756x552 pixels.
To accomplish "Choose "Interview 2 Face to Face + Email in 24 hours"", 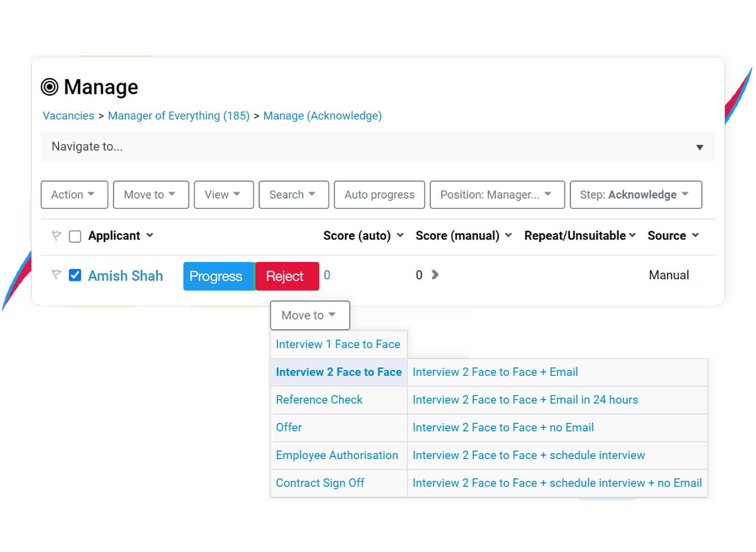I will pos(526,400).
